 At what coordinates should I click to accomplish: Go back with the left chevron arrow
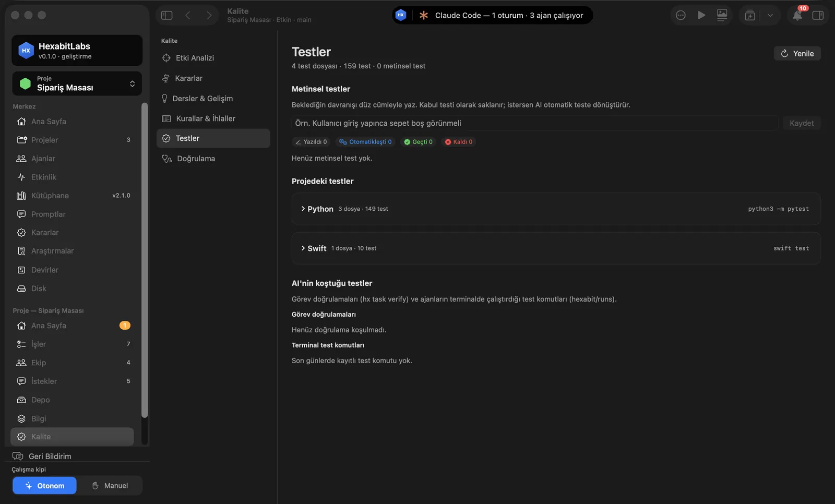point(188,15)
